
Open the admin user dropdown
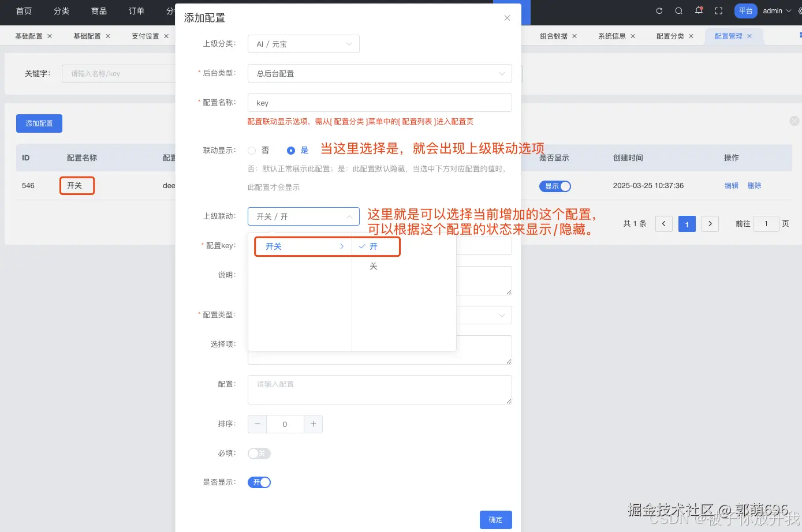point(777,11)
